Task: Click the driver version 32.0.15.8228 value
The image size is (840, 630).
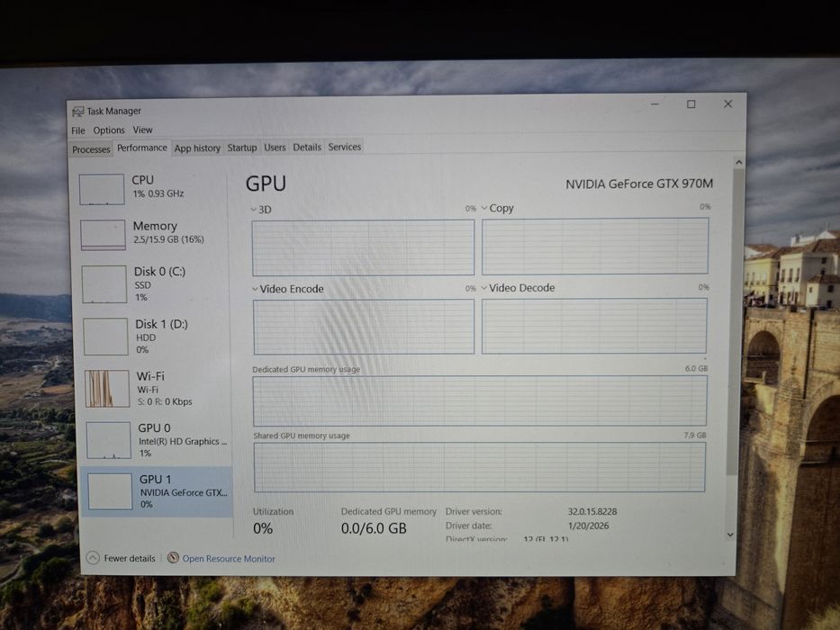Action: [x=592, y=511]
